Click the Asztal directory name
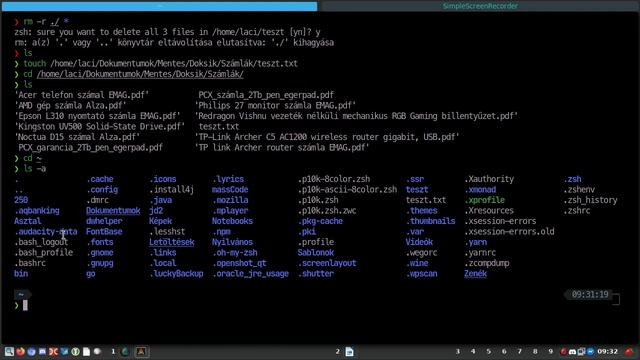 (x=28, y=221)
